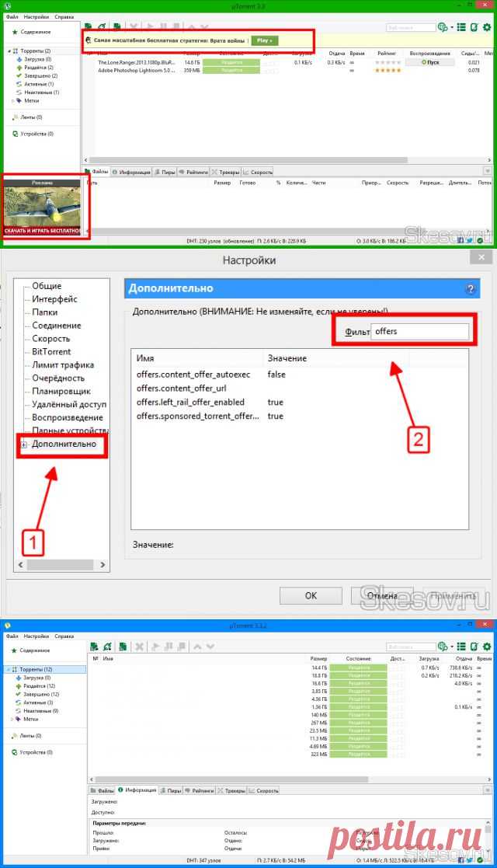497x868 pixels.
Task: Click Pause icon in blue-framed uTorrent toolbar
Action: click(x=169, y=646)
